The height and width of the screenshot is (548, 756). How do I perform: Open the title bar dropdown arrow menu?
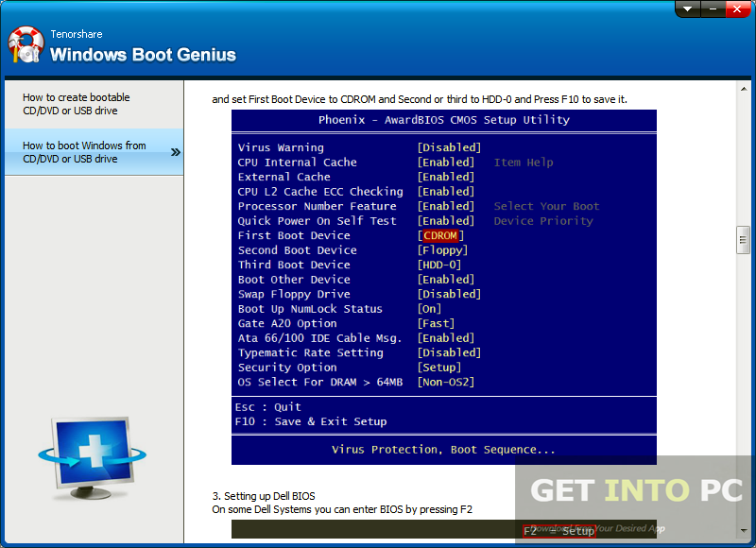[x=688, y=9]
